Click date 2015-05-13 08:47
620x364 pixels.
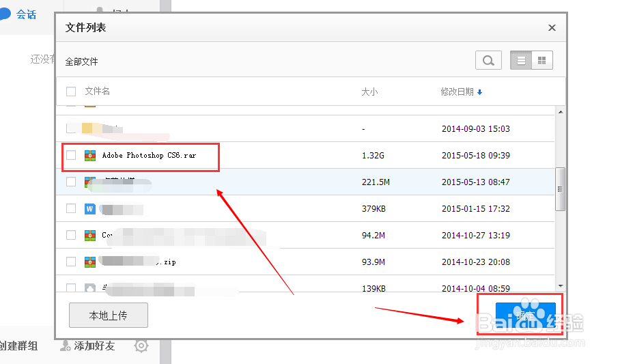(x=476, y=182)
